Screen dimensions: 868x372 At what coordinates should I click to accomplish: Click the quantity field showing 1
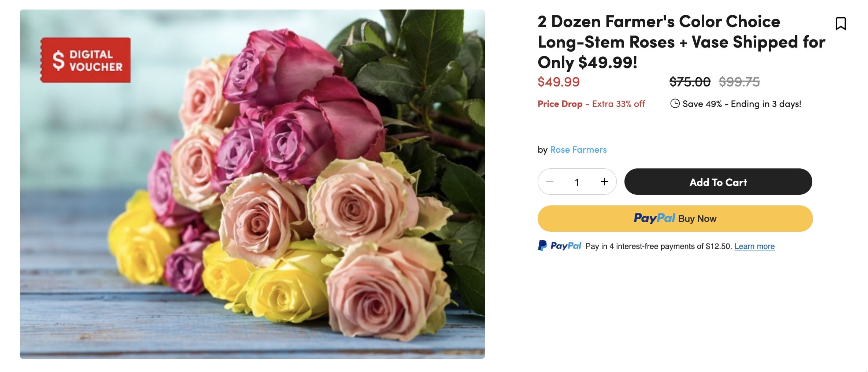click(577, 182)
